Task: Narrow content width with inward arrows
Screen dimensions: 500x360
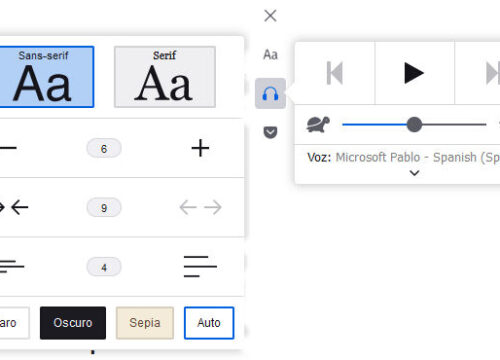Action: pyautogui.click(x=14, y=207)
